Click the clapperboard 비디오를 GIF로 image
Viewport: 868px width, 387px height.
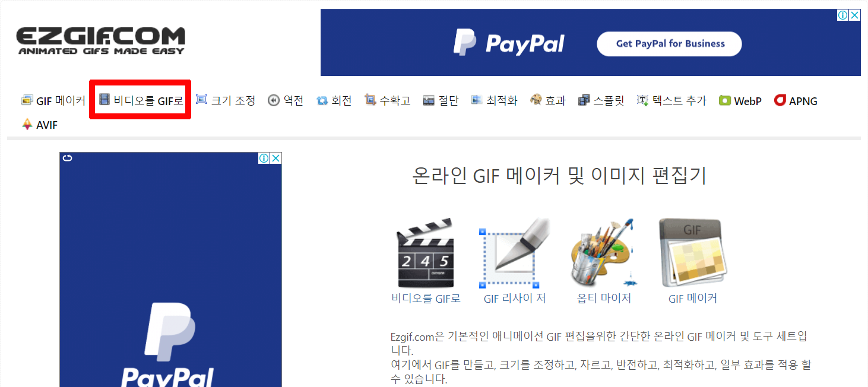coord(426,253)
